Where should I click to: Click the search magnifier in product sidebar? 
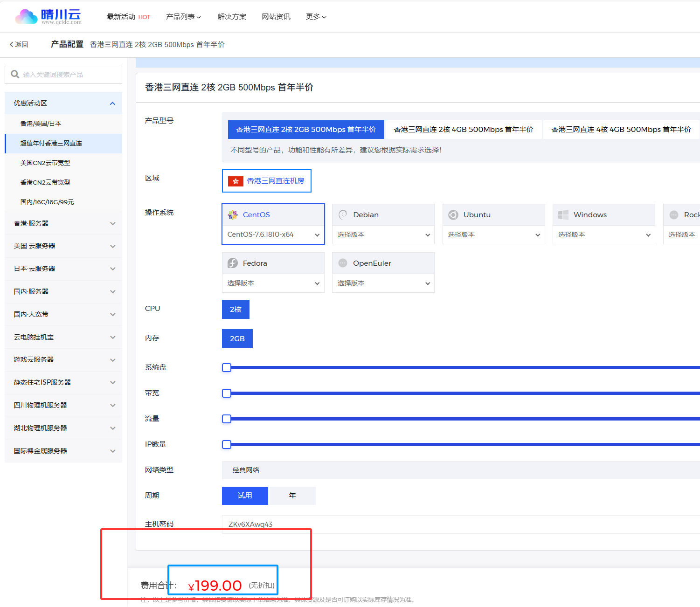click(15, 74)
